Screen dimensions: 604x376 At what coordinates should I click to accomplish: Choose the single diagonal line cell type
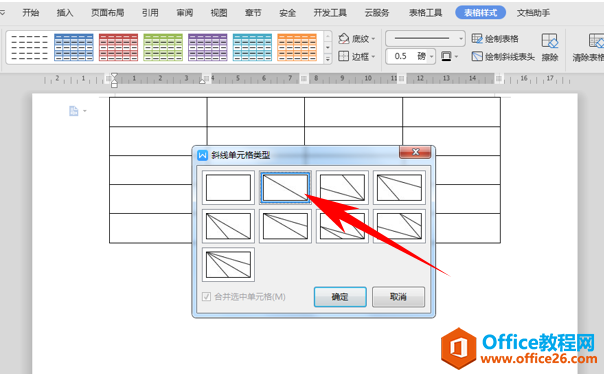tap(285, 188)
